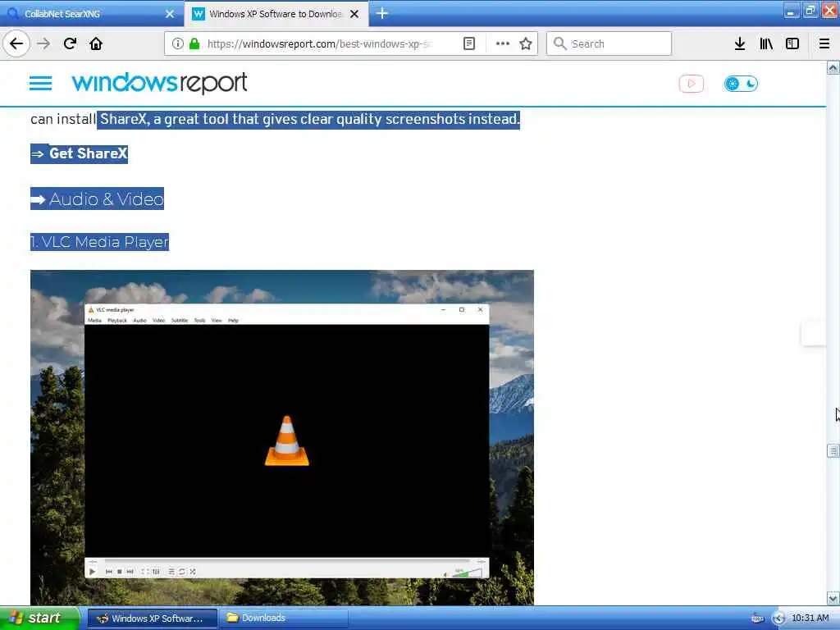Screen dimensions: 840x630
Task: Open the browser home page
Action: click(96, 43)
